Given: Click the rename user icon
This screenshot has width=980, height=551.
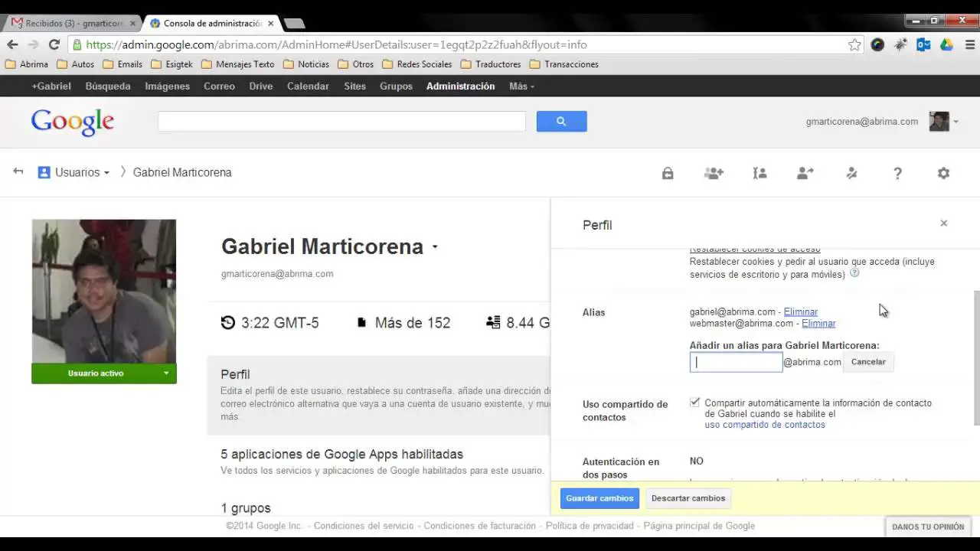Looking at the screenshot, I should (x=759, y=174).
